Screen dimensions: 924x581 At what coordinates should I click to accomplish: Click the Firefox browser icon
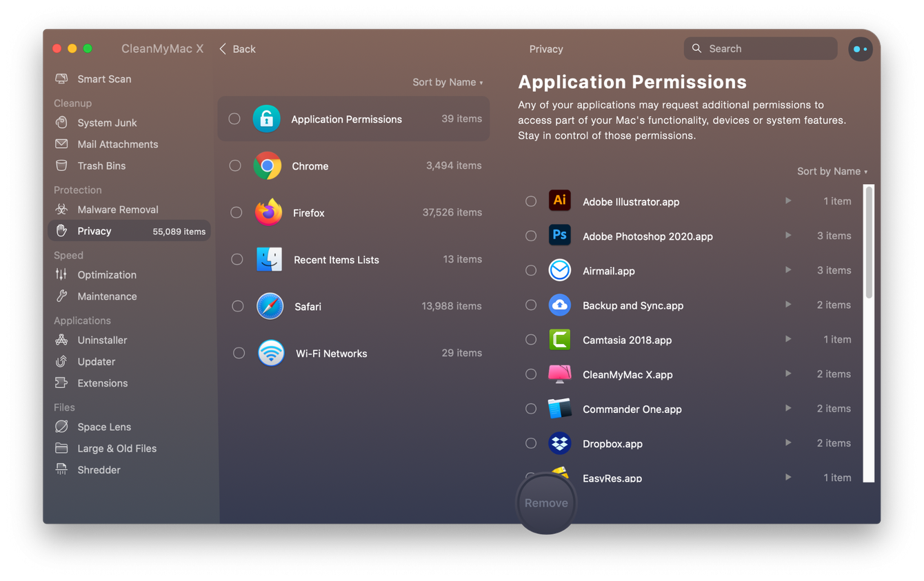[268, 212]
